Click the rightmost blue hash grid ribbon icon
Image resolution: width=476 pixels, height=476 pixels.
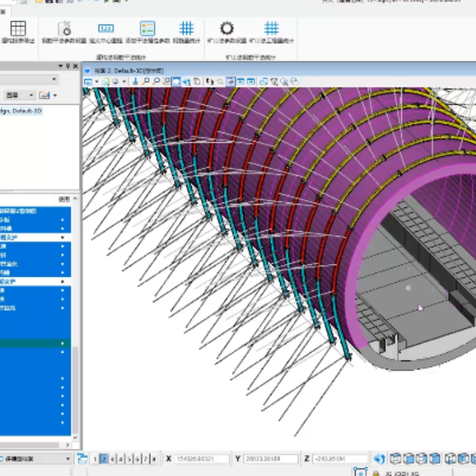pos(271,29)
